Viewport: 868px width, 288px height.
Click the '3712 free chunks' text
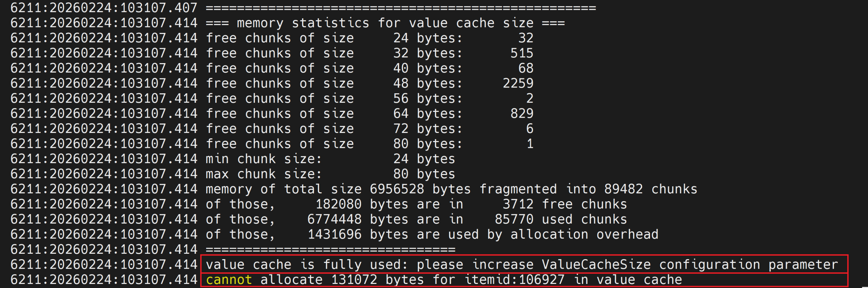point(565,204)
